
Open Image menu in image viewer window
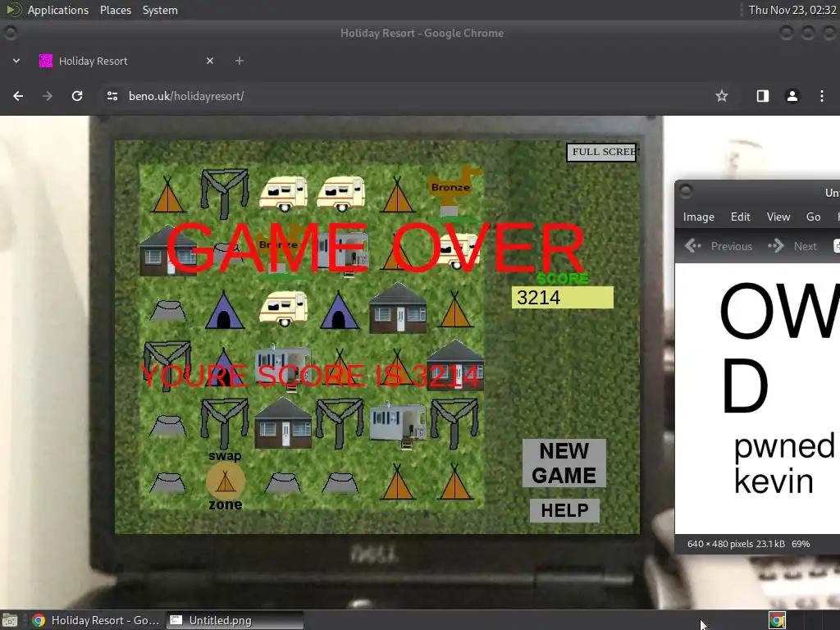(x=699, y=217)
